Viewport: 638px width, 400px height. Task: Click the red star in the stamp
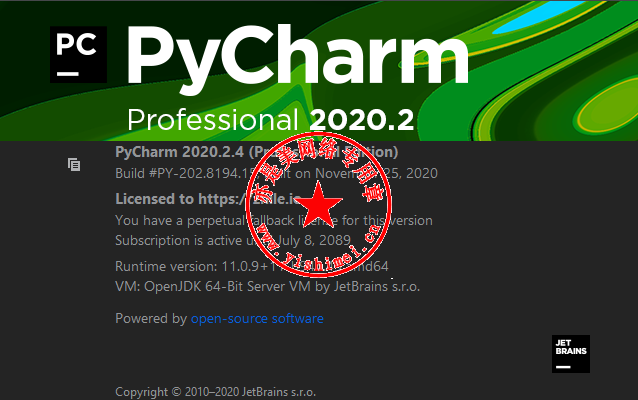pos(318,204)
